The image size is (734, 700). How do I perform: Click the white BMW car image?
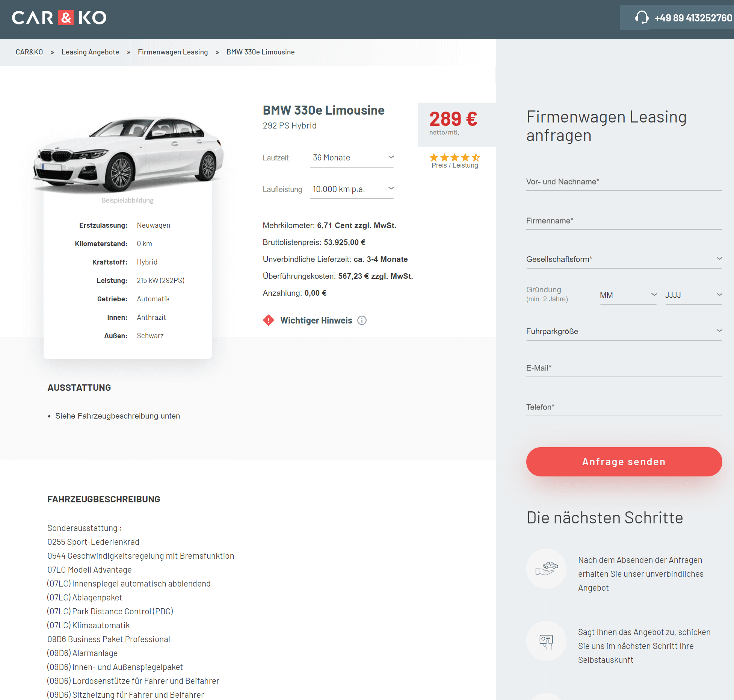pos(128,154)
